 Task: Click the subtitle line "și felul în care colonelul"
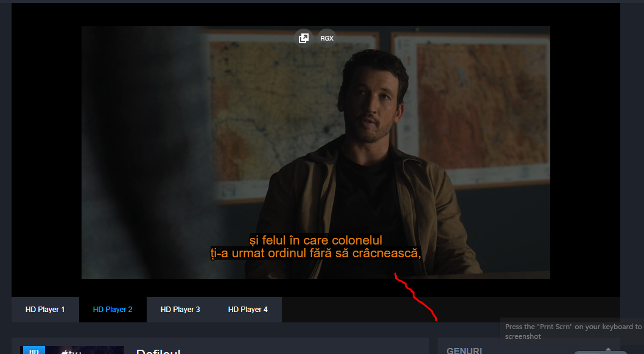click(x=316, y=240)
